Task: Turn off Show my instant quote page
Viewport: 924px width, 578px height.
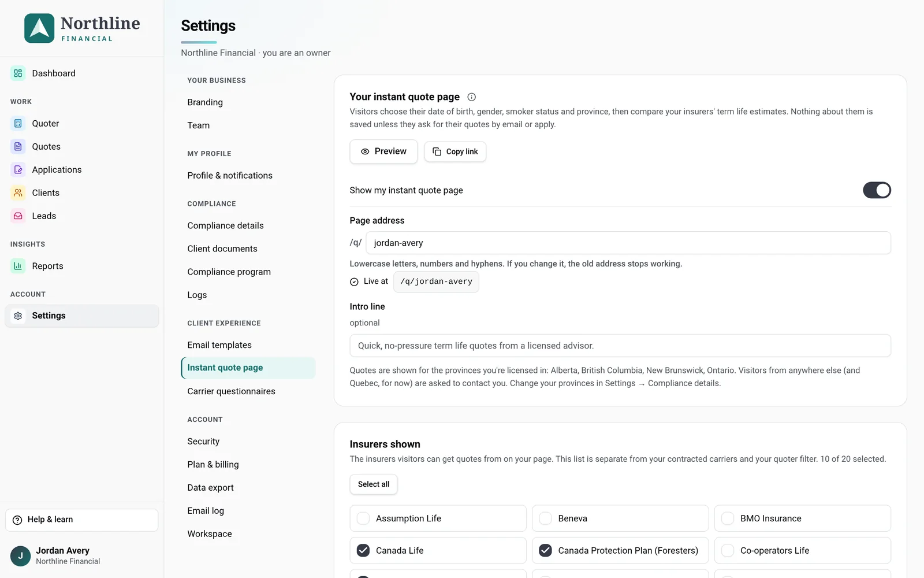Action: click(877, 190)
